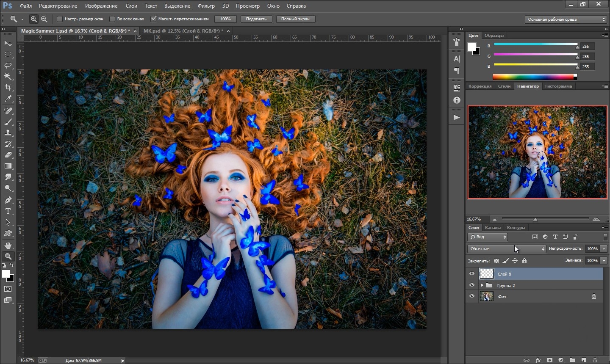Zoom in navigator with large mountains button
This screenshot has height=364, width=610.
pos(596,219)
